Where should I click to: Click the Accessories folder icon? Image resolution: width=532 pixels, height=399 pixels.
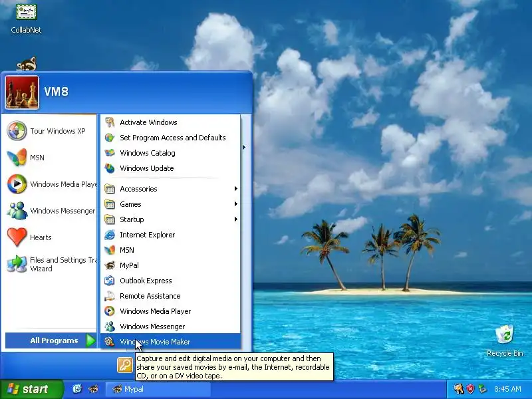point(110,189)
